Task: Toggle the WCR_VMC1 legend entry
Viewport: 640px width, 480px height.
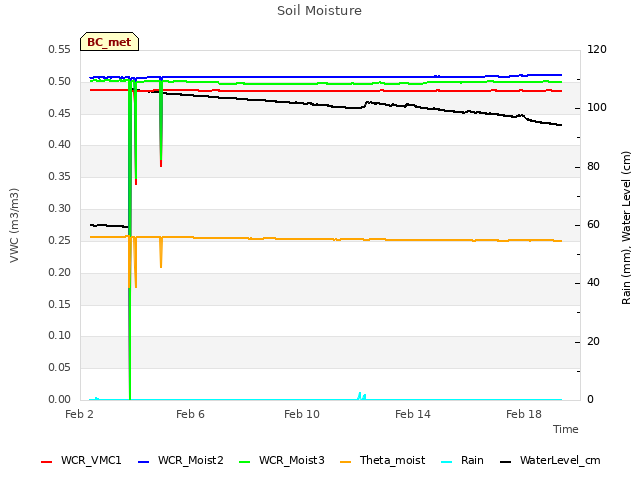Action: tap(81, 460)
